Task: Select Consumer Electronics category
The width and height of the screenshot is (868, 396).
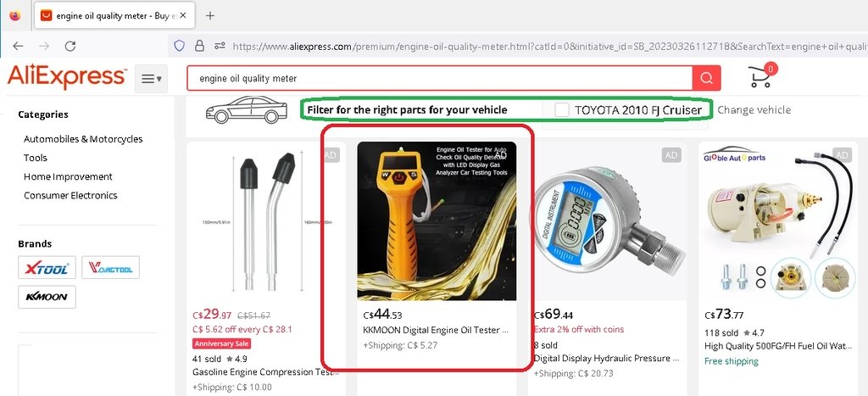Action: click(70, 196)
